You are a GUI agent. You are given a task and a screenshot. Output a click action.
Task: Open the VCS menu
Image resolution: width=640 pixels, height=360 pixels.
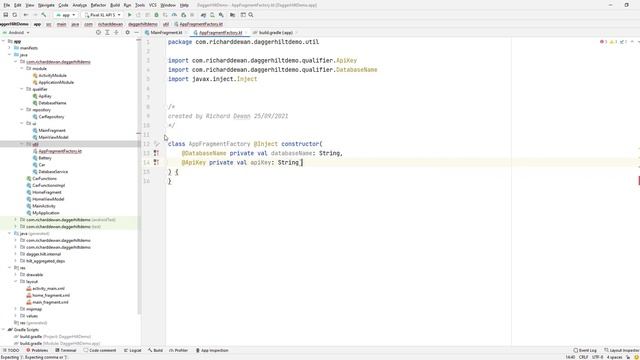(x=153, y=5)
